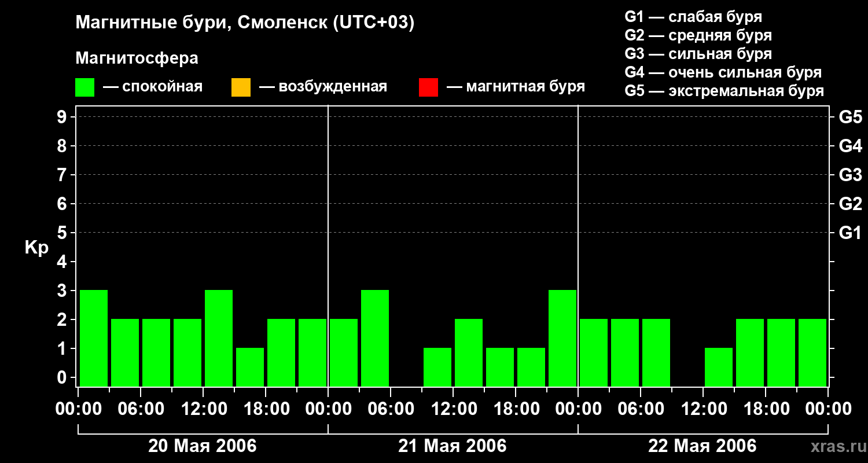The height and width of the screenshot is (463, 868).
Task: Click the '00:00' time label starting 21 May
Action: (328, 409)
